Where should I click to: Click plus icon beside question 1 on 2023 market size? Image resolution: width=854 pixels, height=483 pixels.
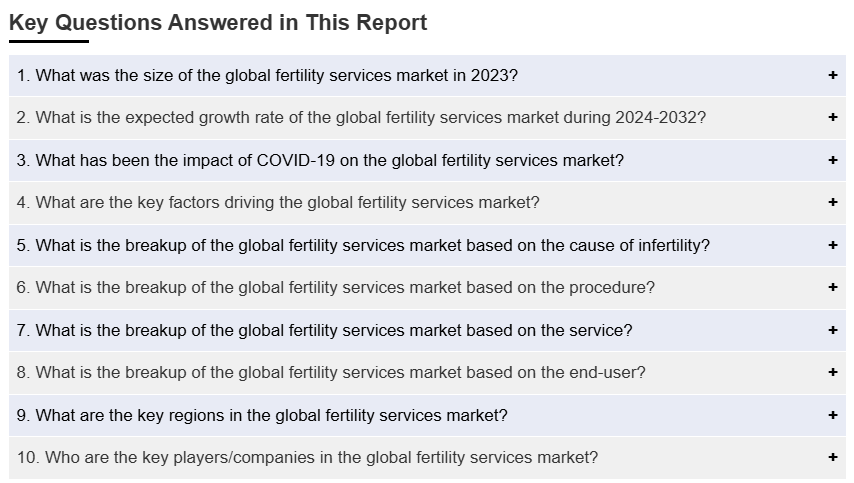(832, 75)
